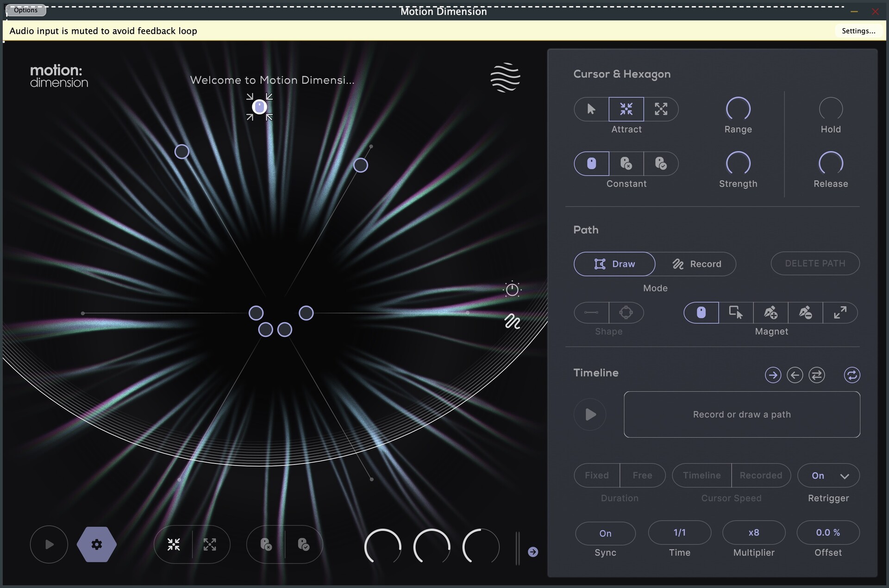889x588 pixels.
Task: Open the Time 1/1 value
Action: coord(679,532)
